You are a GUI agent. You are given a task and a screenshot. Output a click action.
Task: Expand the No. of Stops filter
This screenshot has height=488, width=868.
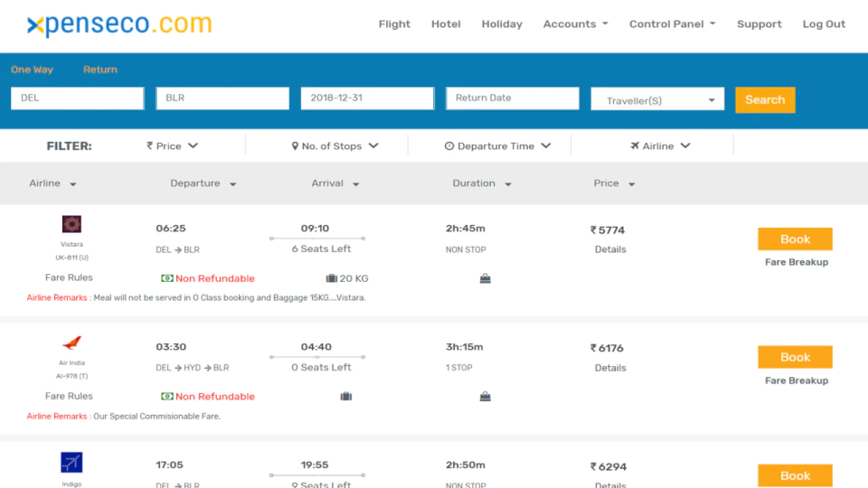(335, 146)
